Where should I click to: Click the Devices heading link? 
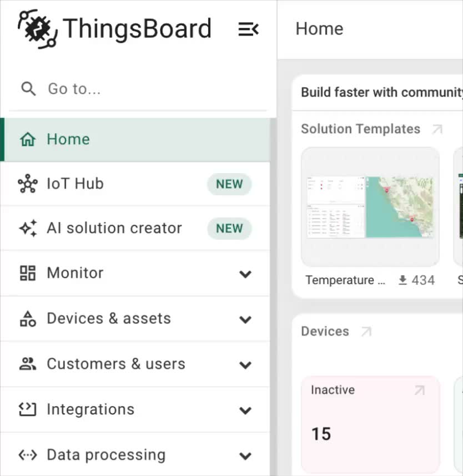[325, 331]
